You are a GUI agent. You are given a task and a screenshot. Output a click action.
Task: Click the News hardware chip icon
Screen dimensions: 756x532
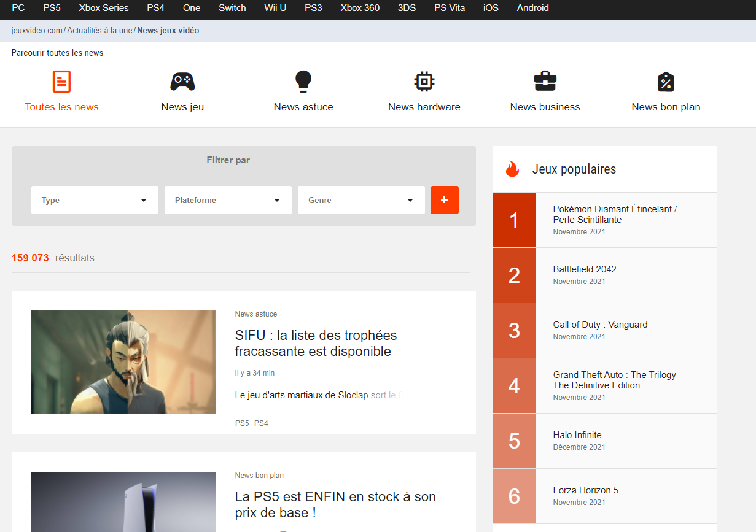click(x=424, y=82)
